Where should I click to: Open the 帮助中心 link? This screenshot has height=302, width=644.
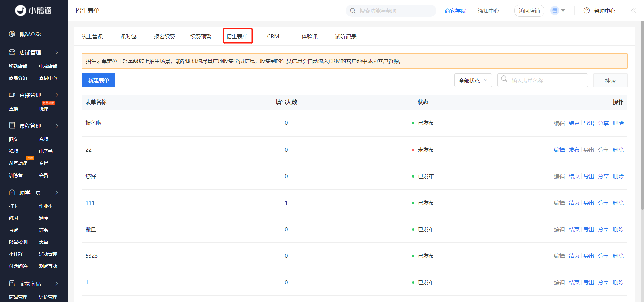click(x=605, y=11)
